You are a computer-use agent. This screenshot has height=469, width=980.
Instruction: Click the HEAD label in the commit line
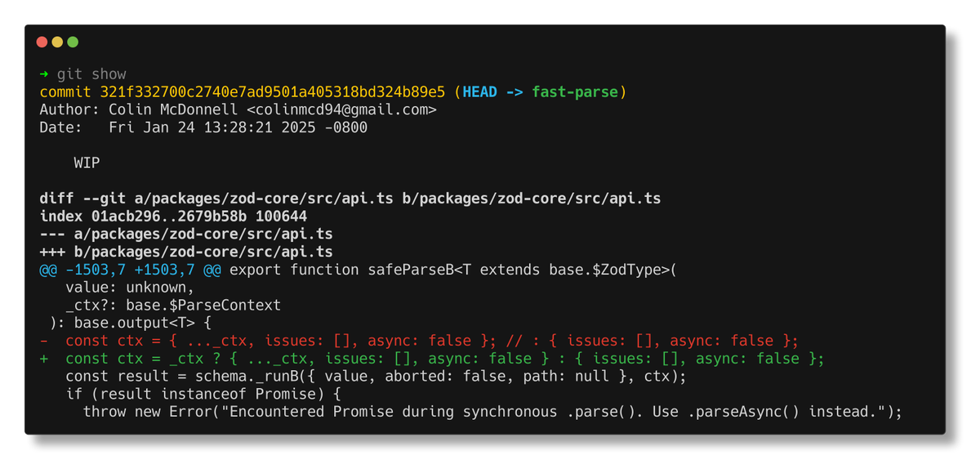coord(479,92)
